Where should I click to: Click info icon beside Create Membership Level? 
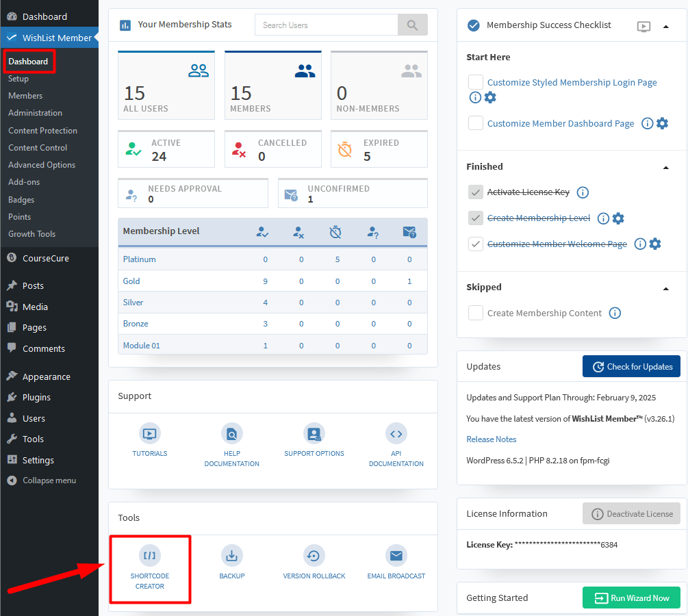[603, 218]
